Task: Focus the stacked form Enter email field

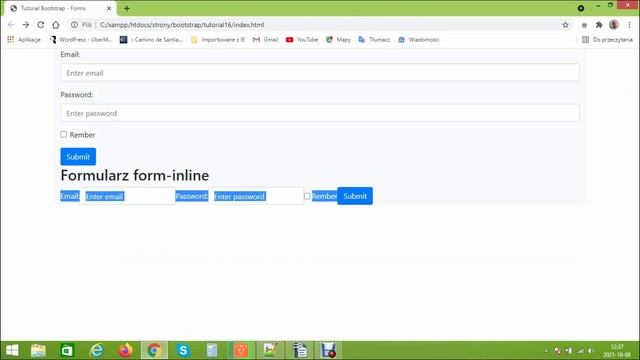Action: (x=320, y=73)
